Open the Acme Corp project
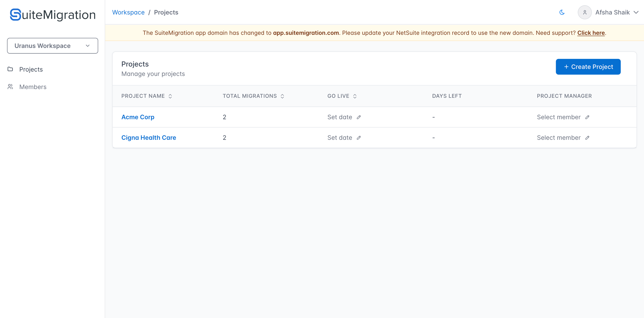Screen dimensions: 644x318 [x=138, y=117]
